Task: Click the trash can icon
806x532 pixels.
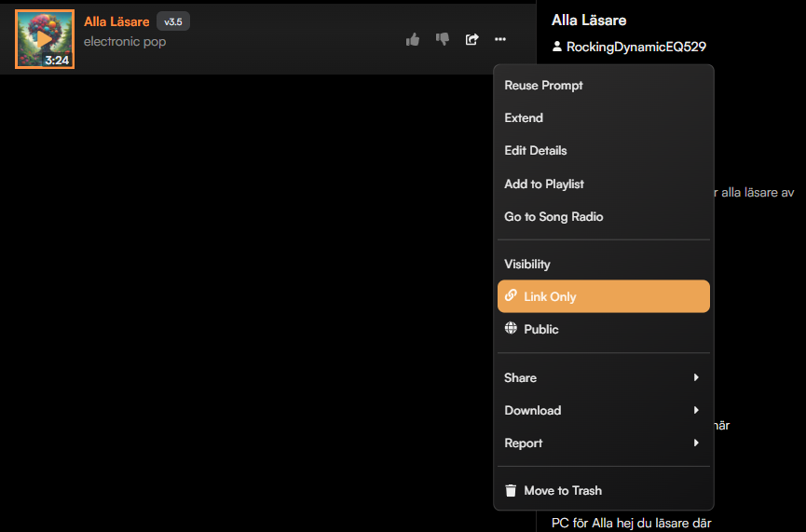Action: click(511, 490)
